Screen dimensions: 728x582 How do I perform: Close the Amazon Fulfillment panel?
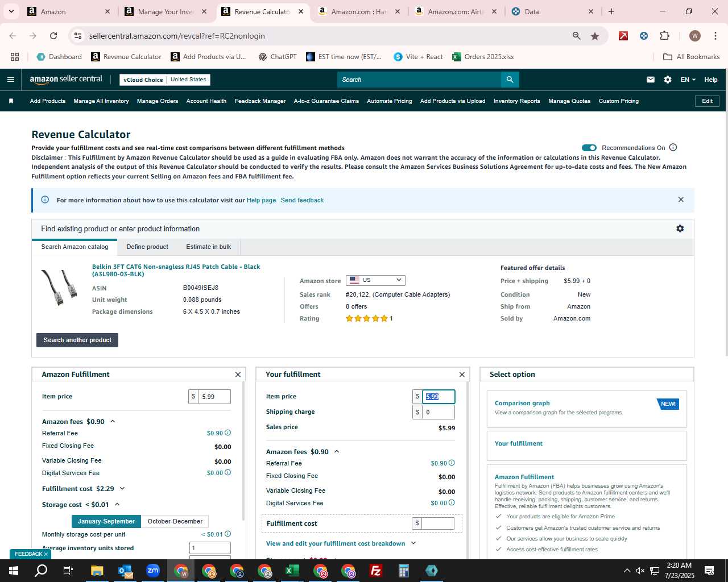(238, 375)
